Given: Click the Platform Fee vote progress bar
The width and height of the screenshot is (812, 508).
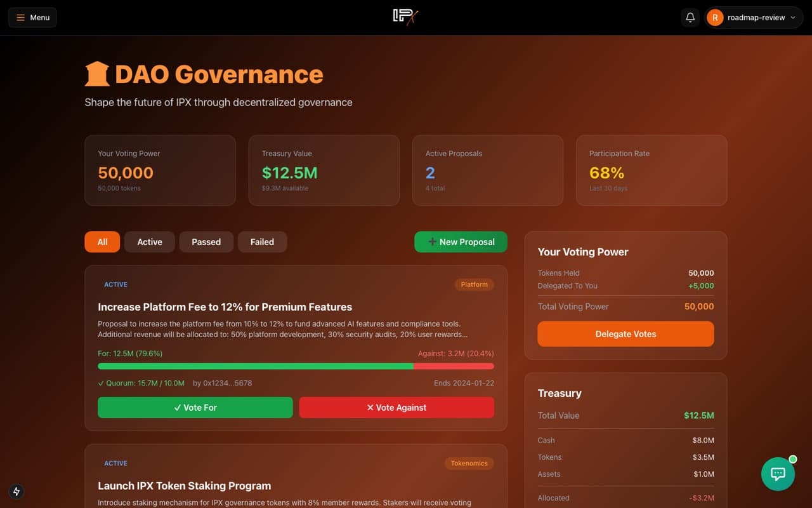Looking at the screenshot, I should [x=296, y=366].
